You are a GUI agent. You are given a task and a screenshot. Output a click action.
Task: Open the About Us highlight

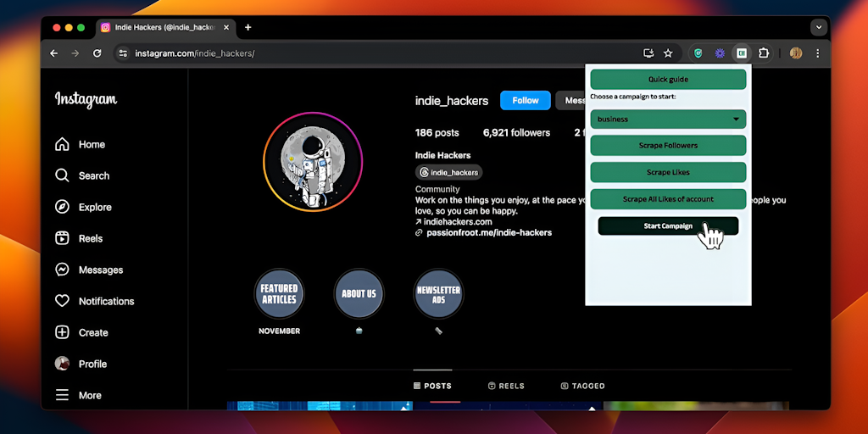[x=359, y=294]
